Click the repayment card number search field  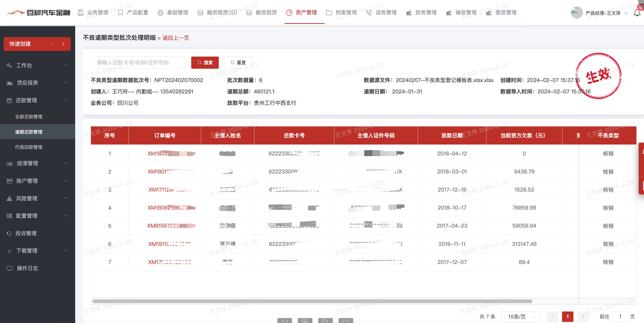138,62
